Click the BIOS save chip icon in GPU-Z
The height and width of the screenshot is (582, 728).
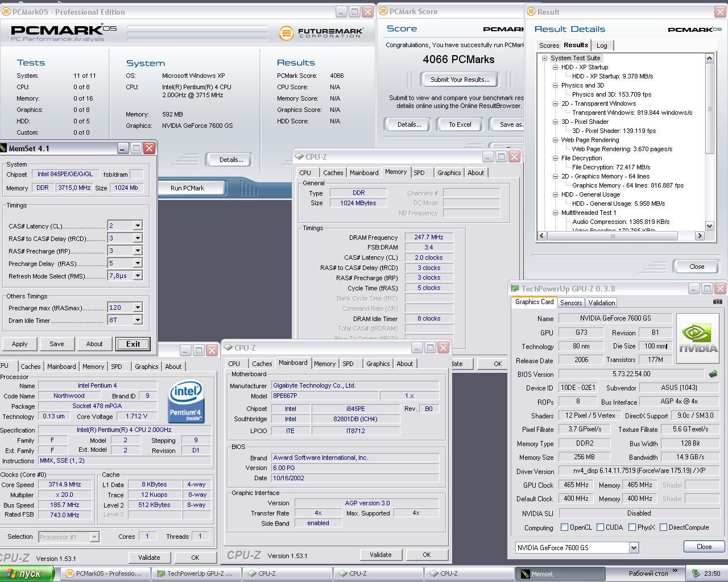click(713, 374)
